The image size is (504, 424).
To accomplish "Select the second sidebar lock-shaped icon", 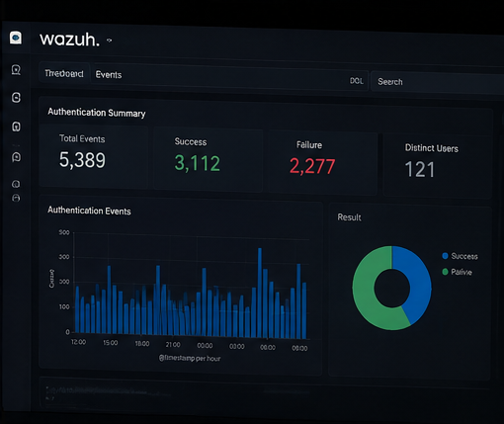I will [16, 98].
